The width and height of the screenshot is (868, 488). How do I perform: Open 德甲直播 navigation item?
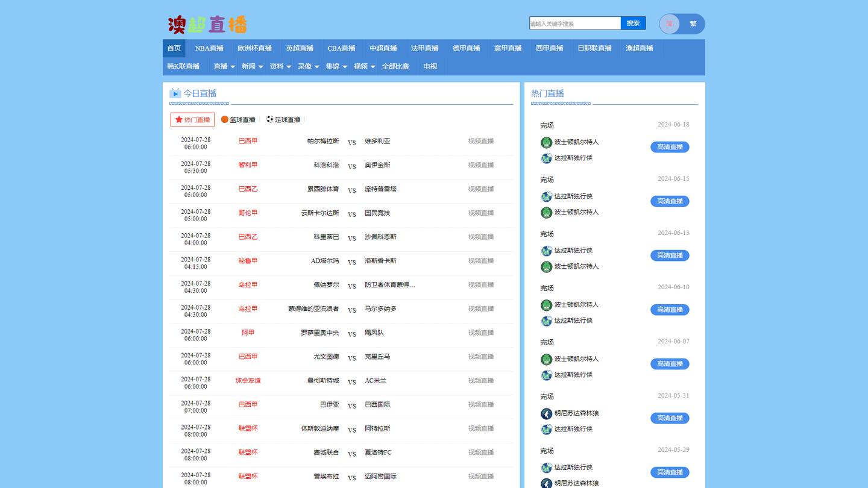(x=467, y=48)
